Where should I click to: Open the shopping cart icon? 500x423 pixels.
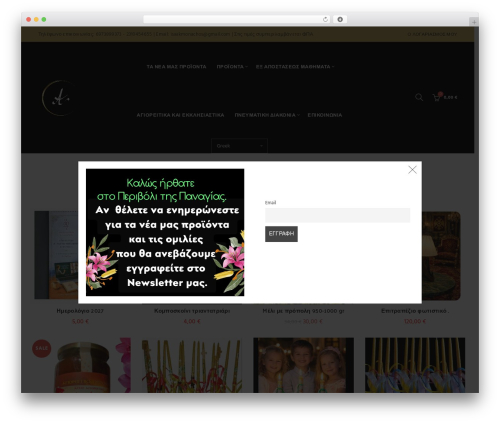coord(437,97)
